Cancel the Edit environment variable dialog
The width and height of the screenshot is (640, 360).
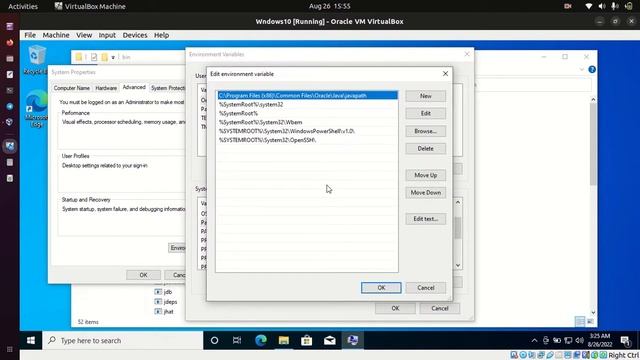coord(426,288)
